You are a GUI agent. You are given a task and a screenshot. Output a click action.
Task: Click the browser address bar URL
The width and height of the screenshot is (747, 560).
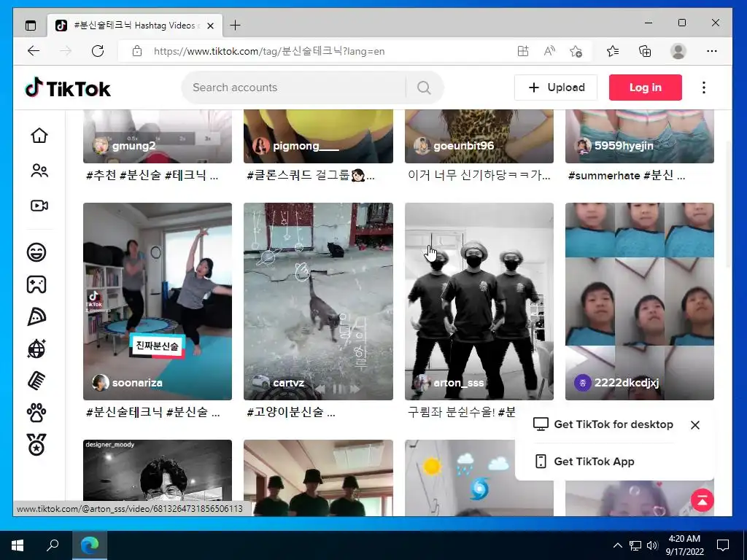click(269, 51)
